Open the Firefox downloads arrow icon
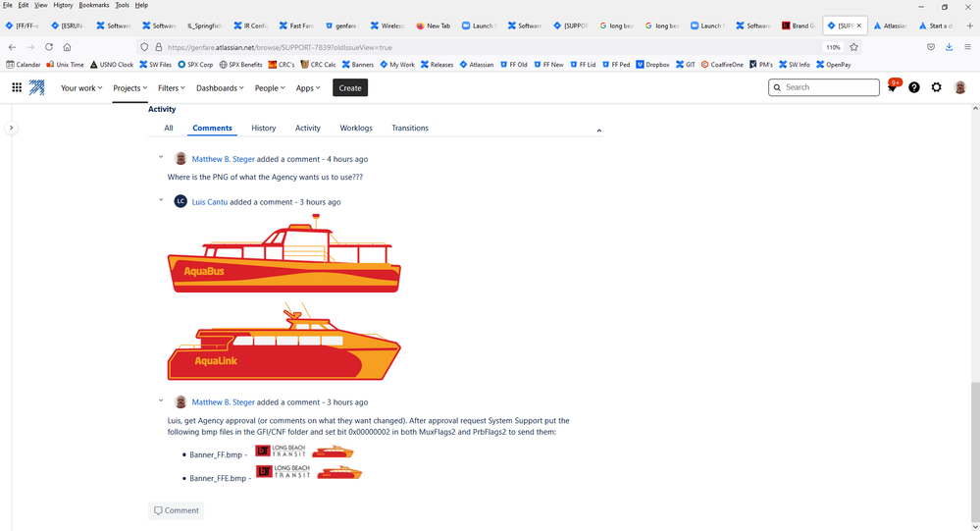This screenshot has height=531, width=980. pos(949,47)
